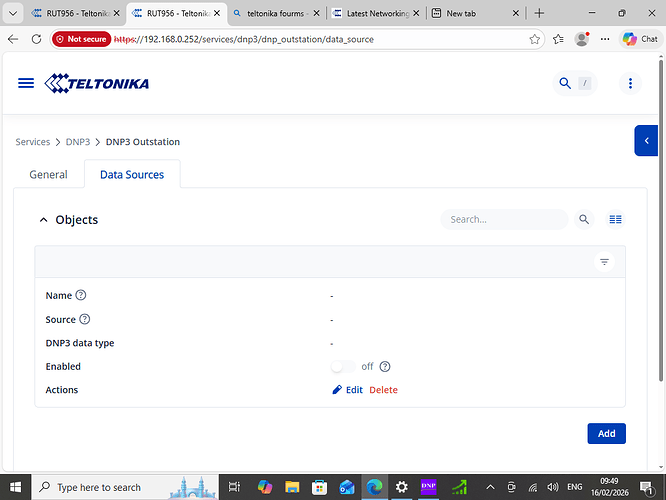Expand the blue side panel arrow

[646, 141]
